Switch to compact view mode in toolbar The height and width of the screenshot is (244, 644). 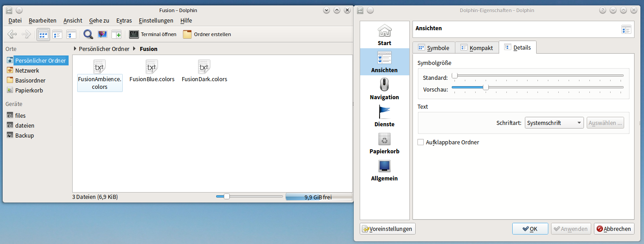point(57,34)
